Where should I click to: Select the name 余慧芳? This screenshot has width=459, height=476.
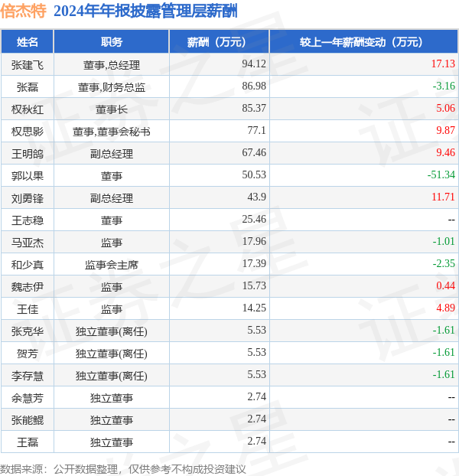click(x=28, y=398)
